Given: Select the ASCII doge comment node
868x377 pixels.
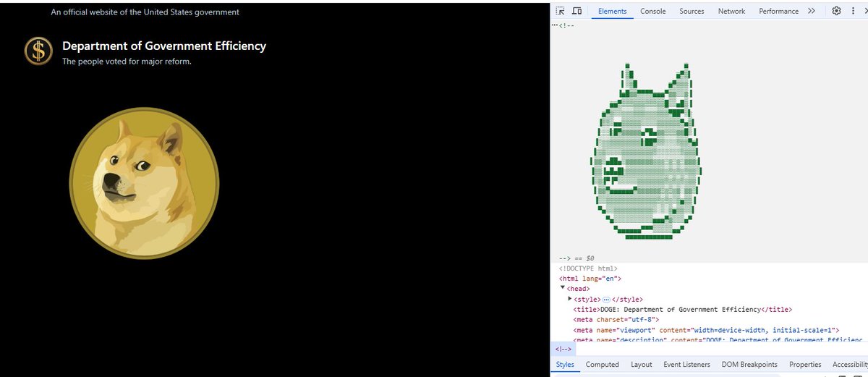Looking at the screenshot, I should (x=709, y=141).
